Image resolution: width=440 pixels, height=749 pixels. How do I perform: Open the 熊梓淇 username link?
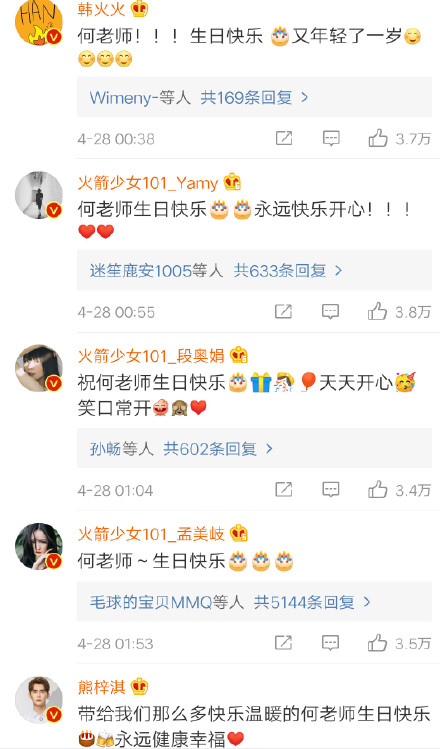pyautogui.click(x=101, y=687)
